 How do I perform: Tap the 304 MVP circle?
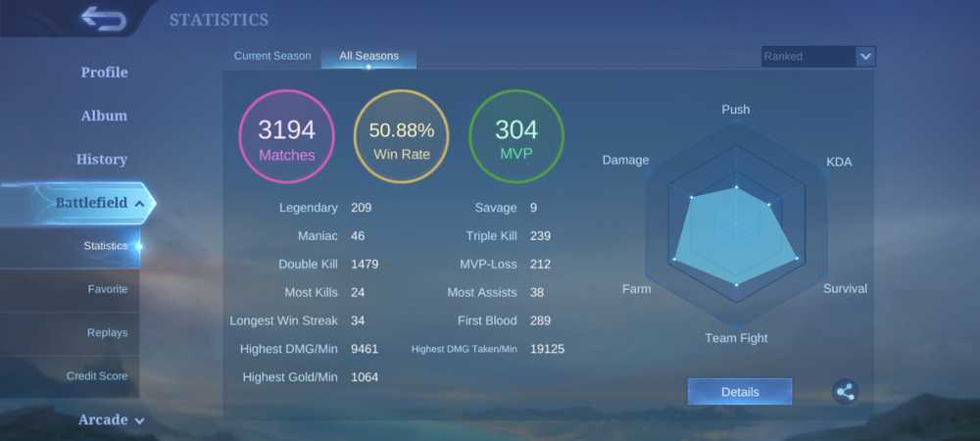(x=516, y=136)
